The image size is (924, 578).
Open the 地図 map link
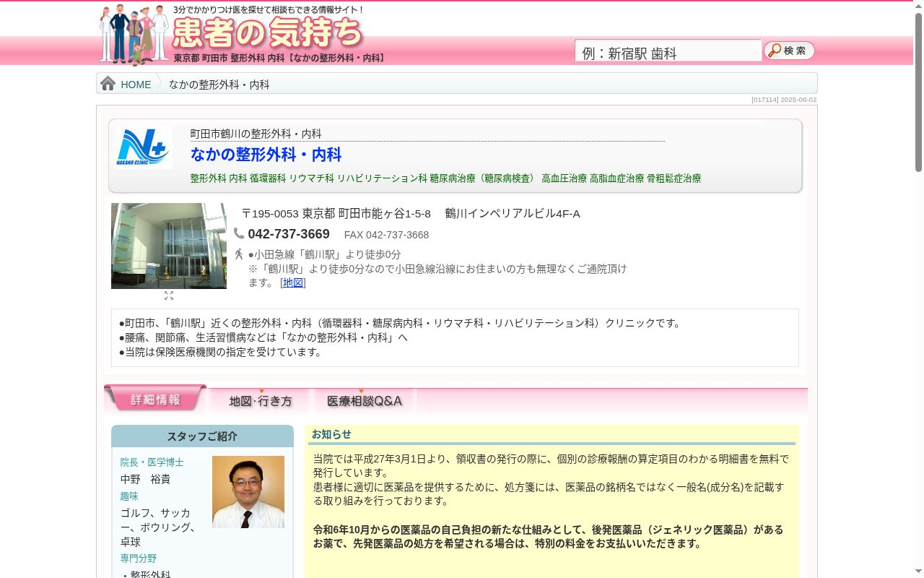pos(293,282)
